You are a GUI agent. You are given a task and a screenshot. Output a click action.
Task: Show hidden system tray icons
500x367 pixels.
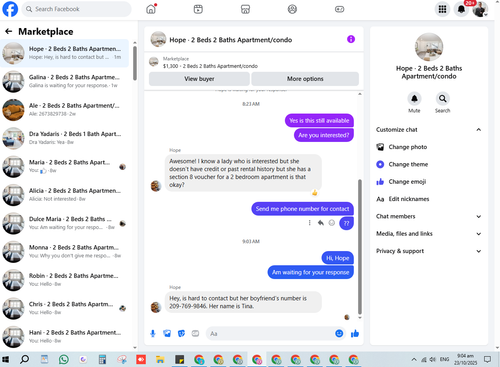[414, 359]
